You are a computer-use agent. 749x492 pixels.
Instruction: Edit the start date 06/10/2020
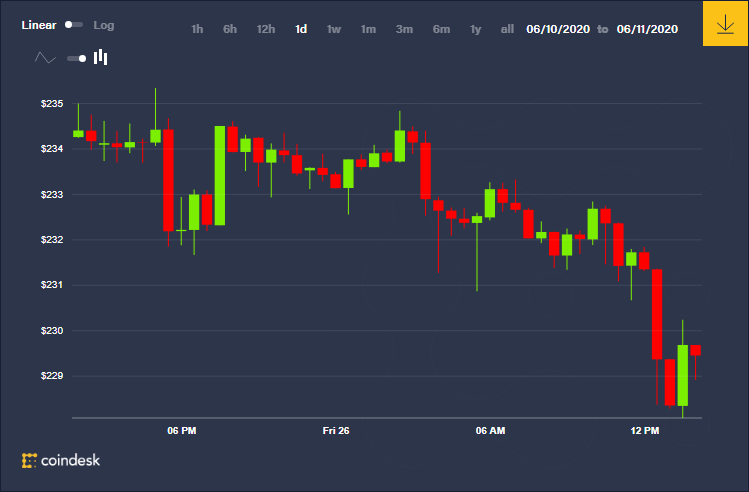point(558,29)
